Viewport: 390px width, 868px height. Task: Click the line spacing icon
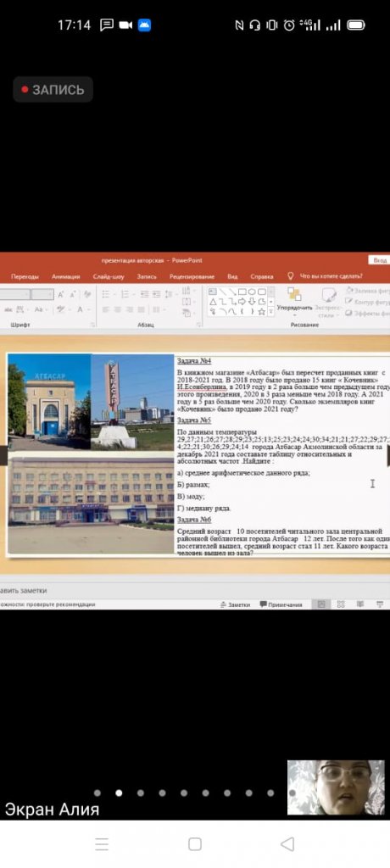point(169,295)
